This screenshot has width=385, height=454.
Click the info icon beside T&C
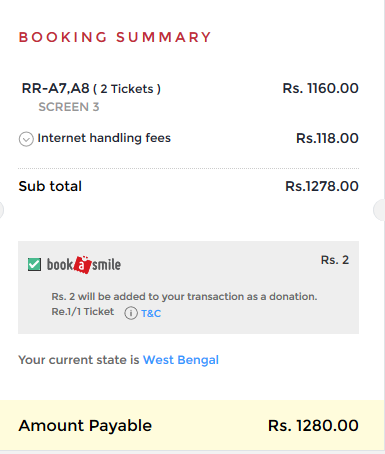[131, 313]
